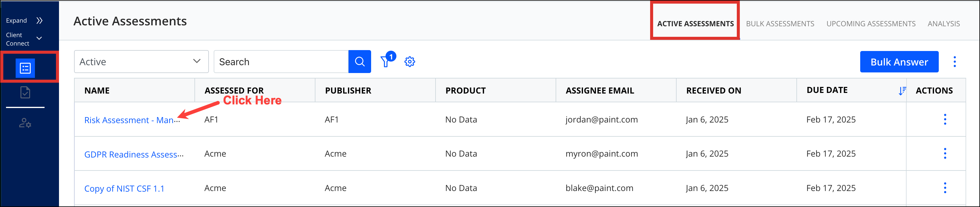Open the filter funnel with badge
Screen dimensions: 980x207
(387, 60)
